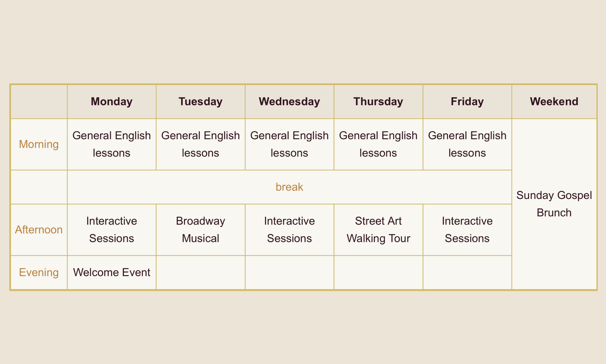Select the Thursday column heading

[x=378, y=101]
